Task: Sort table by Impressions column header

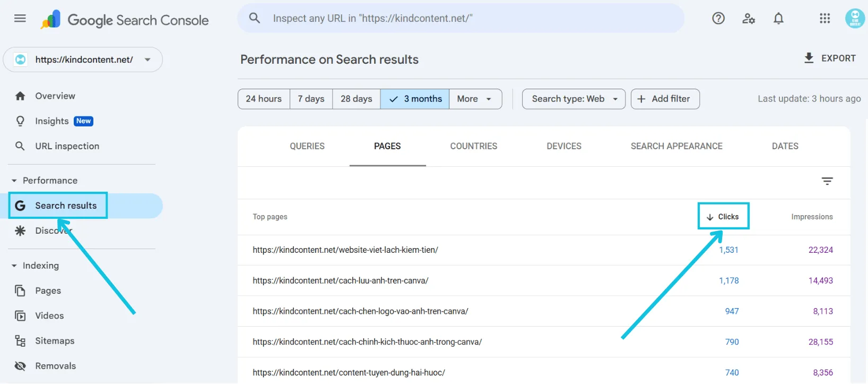Action: [x=812, y=217]
